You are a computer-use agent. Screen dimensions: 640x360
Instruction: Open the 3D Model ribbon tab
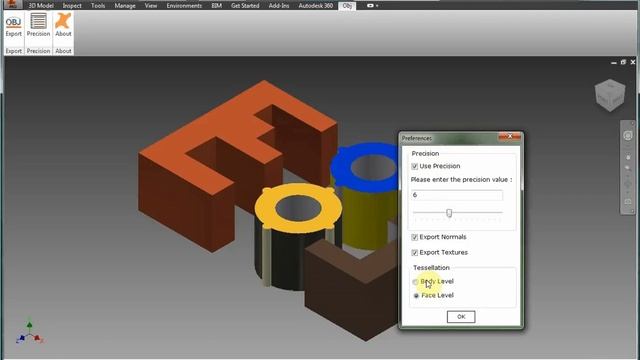tap(41, 6)
